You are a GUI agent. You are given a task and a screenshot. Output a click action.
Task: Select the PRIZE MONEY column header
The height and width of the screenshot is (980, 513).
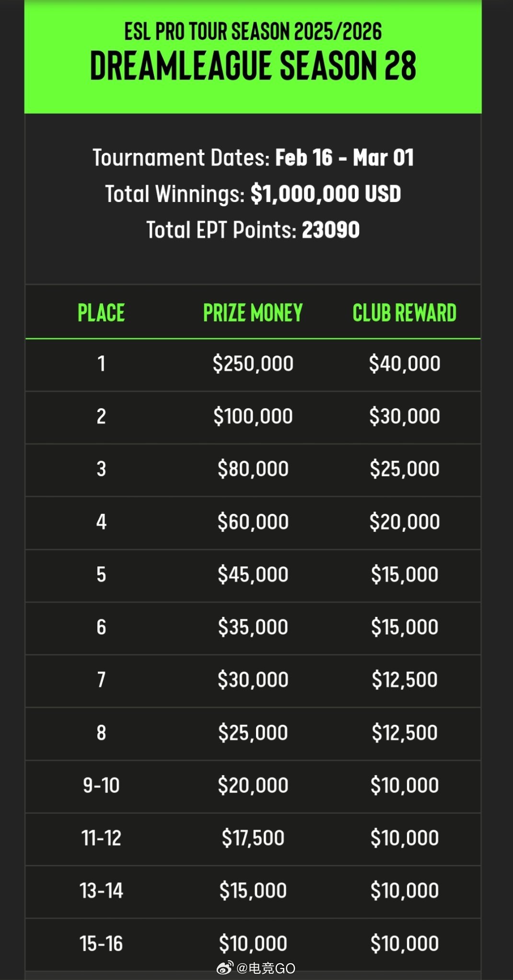pos(253,313)
